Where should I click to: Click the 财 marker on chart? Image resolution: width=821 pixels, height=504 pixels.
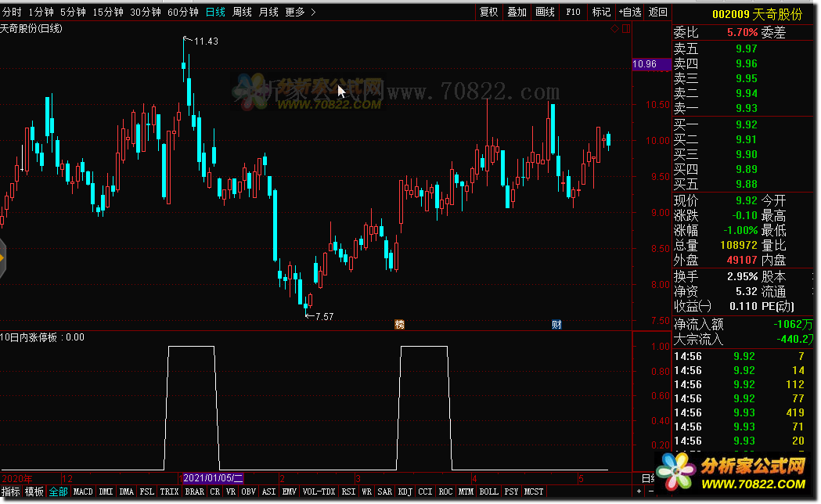point(556,325)
